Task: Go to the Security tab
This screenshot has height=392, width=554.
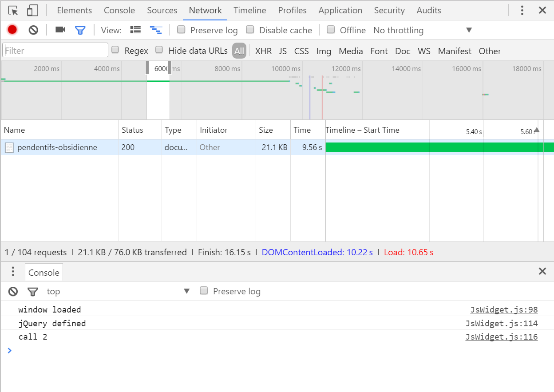Action: [389, 10]
